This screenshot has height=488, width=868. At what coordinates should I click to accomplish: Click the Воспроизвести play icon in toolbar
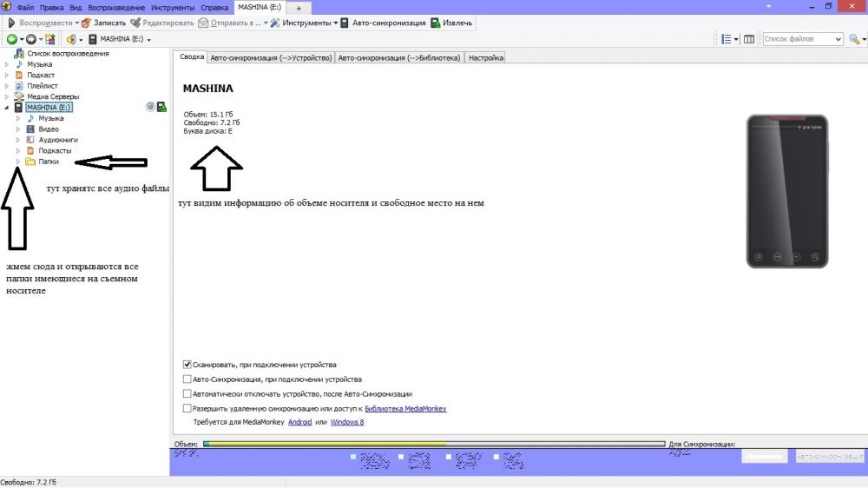point(11,23)
